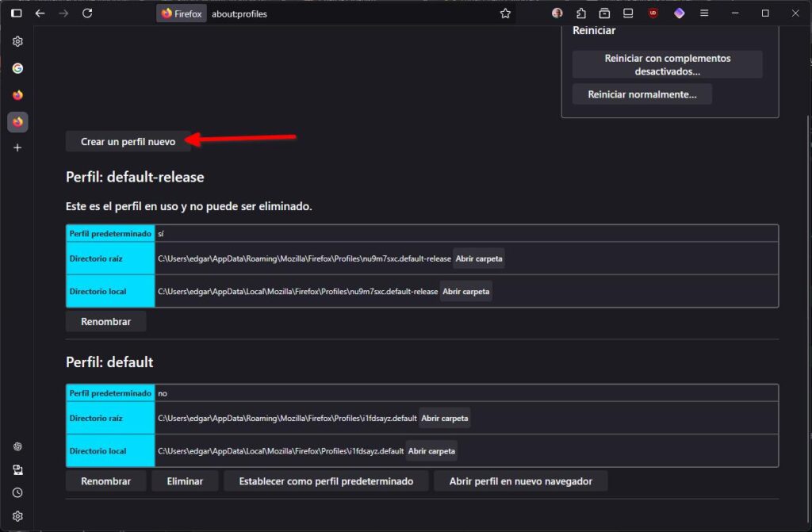This screenshot has height=532, width=812.
Task: Open the hamburger application menu
Action: (704, 13)
